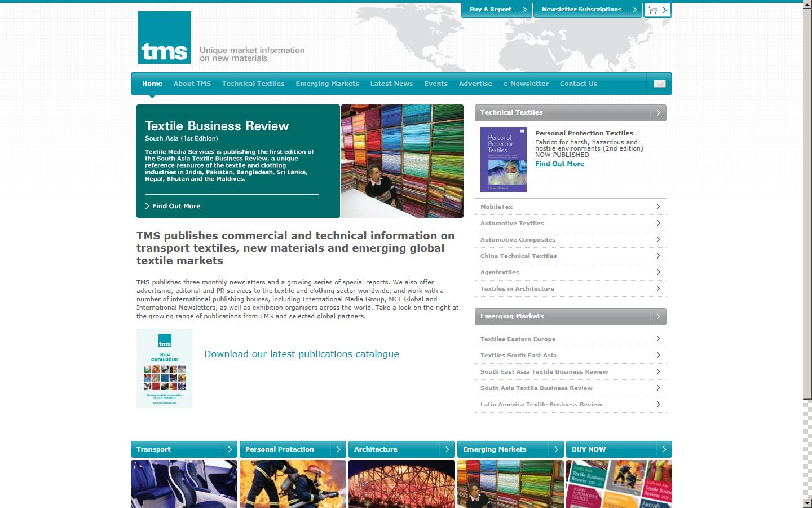Click Download our latest publications catalogue link

(302, 354)
